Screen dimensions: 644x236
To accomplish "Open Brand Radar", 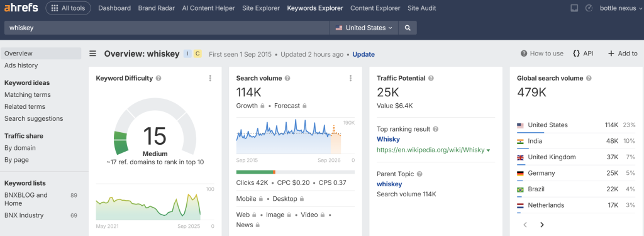I will pos(156,8).
